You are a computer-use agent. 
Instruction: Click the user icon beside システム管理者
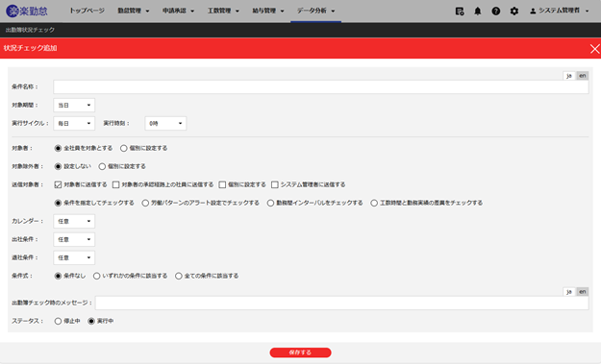pyautogui.click(x=533, y=12)
